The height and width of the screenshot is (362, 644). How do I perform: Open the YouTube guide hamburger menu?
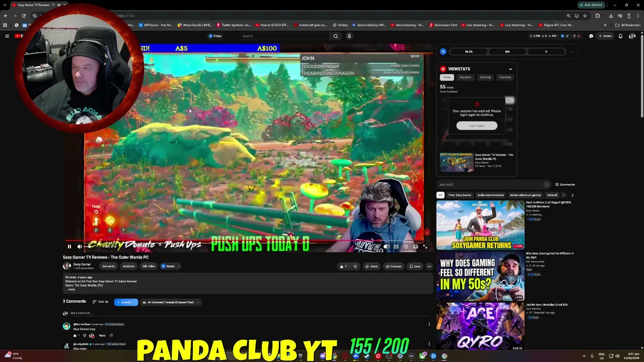[7, 36]
